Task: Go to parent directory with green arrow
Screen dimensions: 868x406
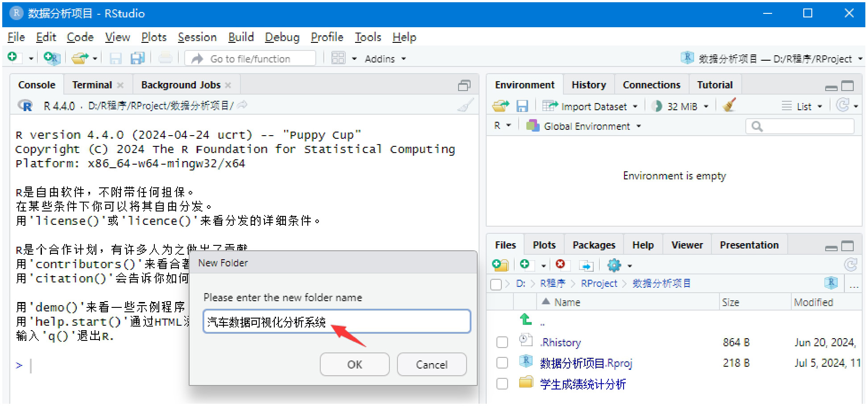Action: click(526, 319)
